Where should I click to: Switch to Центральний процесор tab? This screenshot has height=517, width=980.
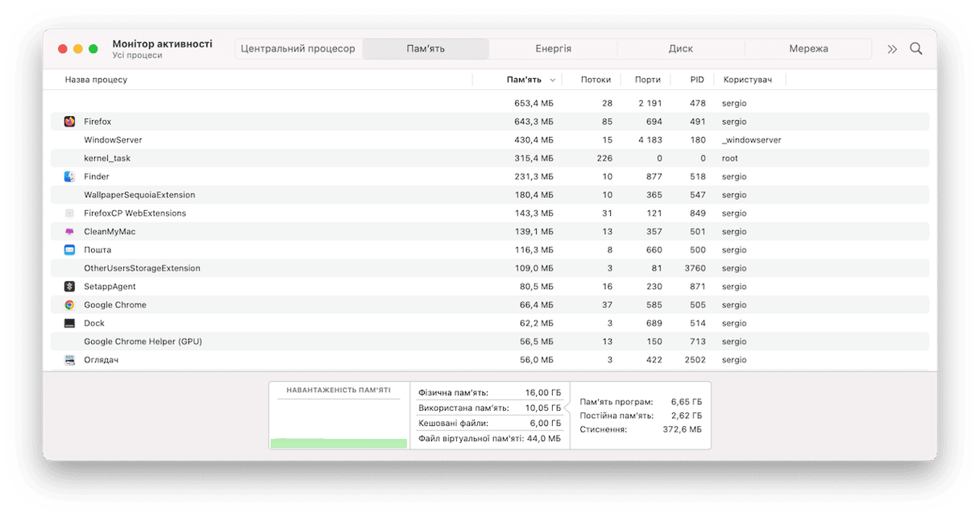point(298,48)
